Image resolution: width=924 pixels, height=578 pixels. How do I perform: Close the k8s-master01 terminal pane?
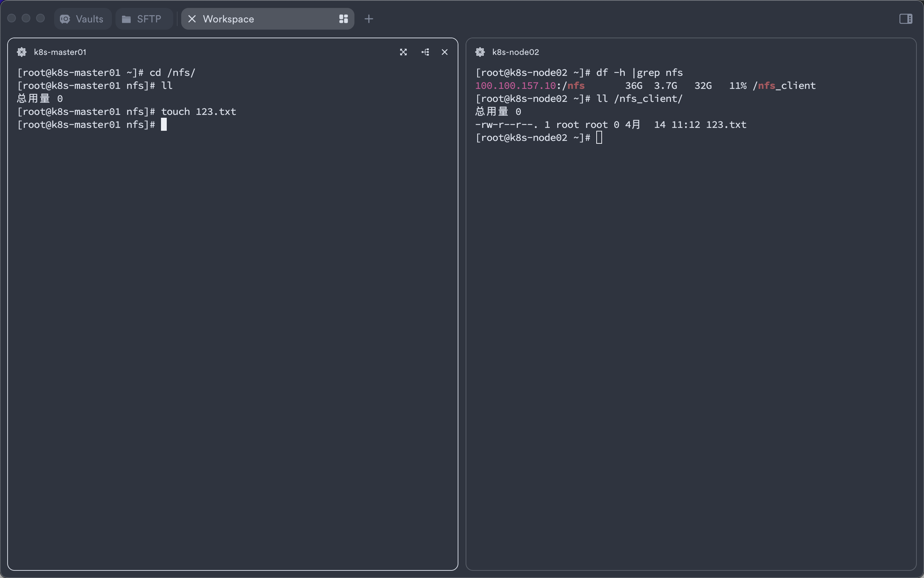coord(444,52)
